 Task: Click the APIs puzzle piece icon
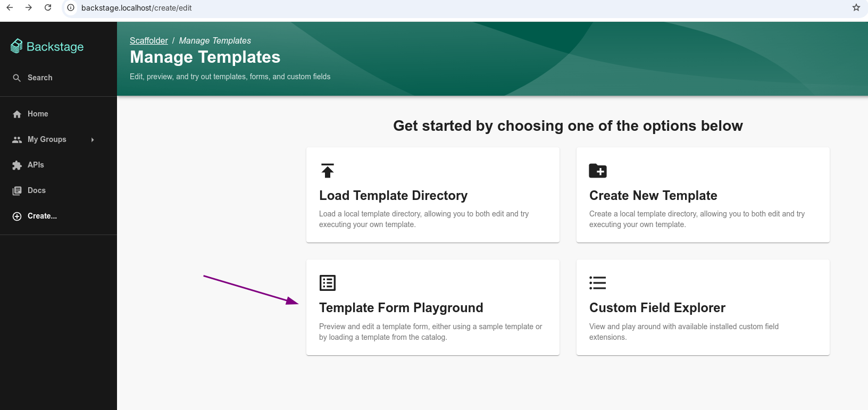17,165
